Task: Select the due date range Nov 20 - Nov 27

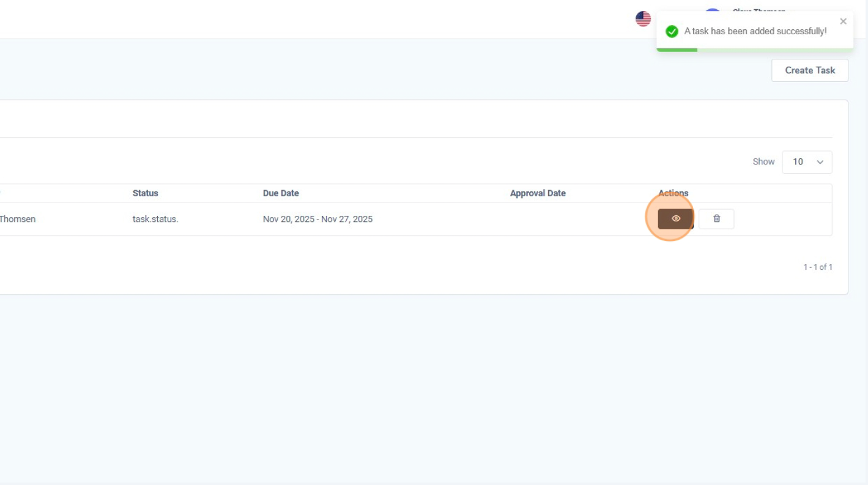Action: [x=318, y=218]
